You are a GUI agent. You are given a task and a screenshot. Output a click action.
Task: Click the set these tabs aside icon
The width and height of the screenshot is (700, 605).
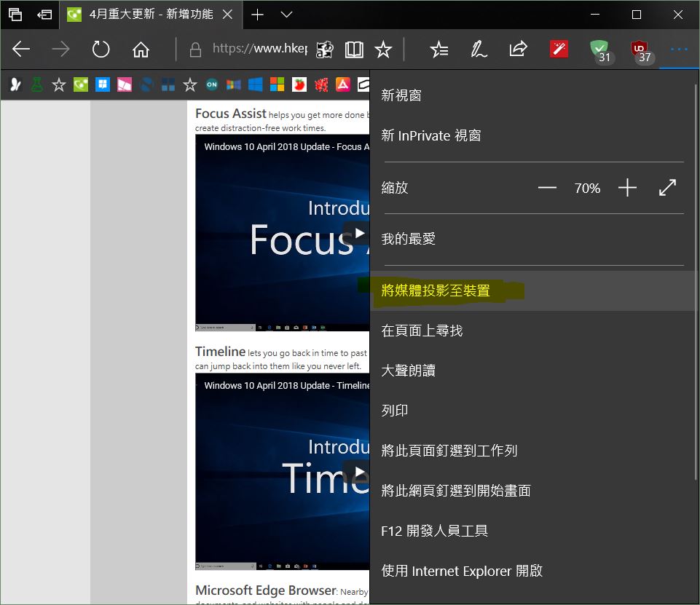[x=44, y=15]
